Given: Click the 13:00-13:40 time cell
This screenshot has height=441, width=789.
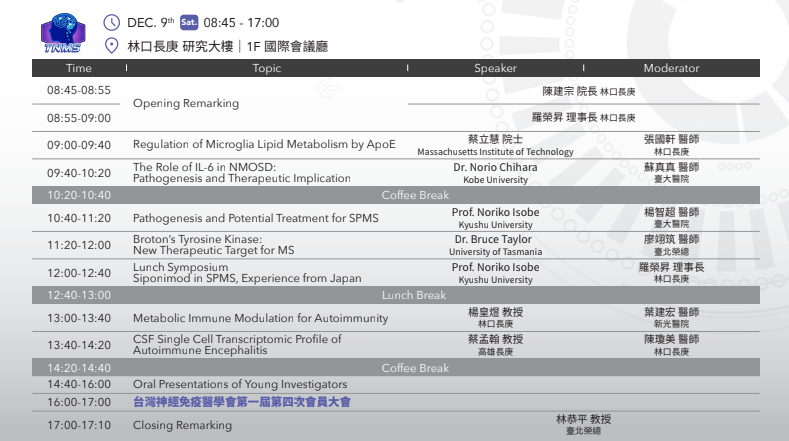Looking at the screenshot, I should [79, 318].
